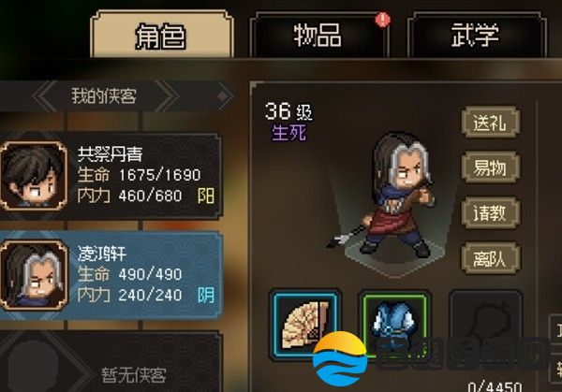Screen dimensions: 562x392
Task: Click the 阳 attribute label on 共祭丹青
Action: coord(206,196)
